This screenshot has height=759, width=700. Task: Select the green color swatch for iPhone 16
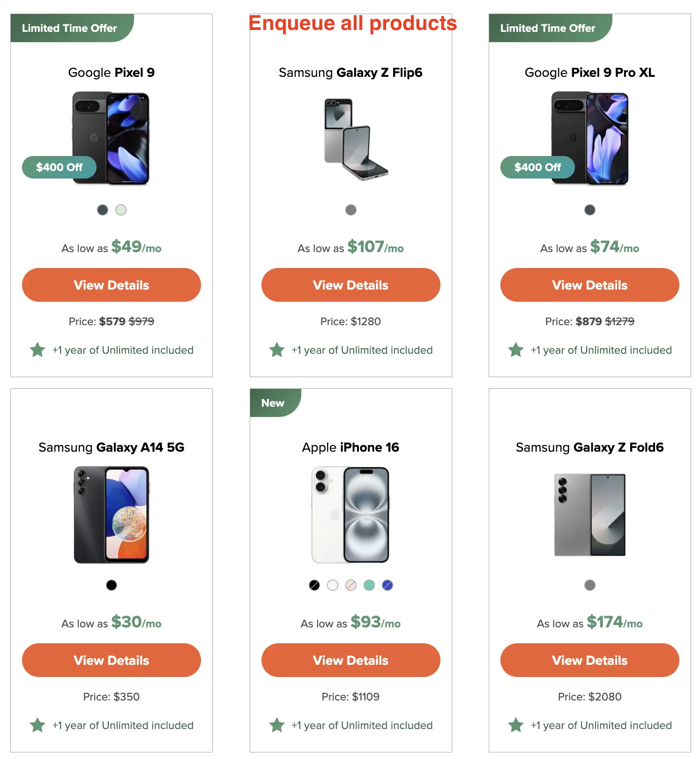pyautogui.click(x=369, y=585)
